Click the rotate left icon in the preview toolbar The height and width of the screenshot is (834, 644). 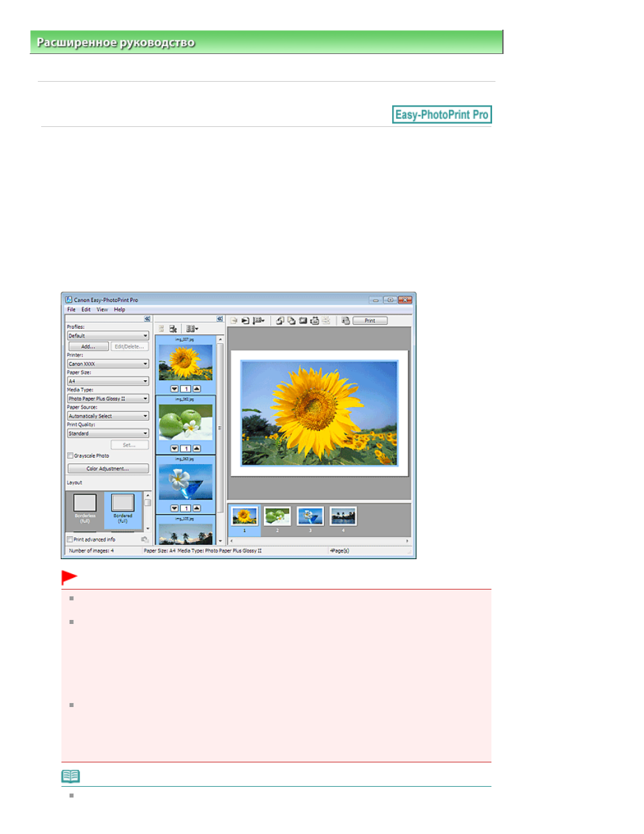point(279,321)
